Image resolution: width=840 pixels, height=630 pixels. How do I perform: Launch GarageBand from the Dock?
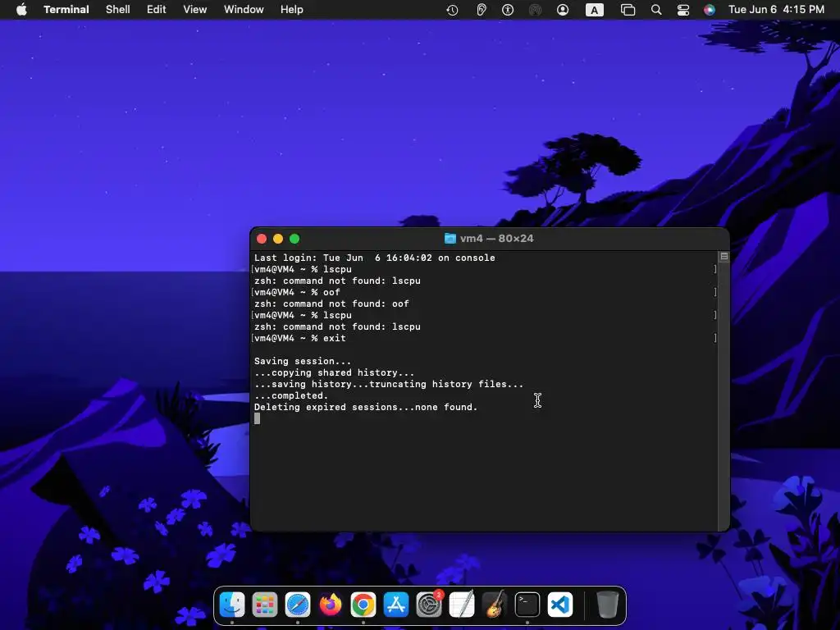coord(495,605)
